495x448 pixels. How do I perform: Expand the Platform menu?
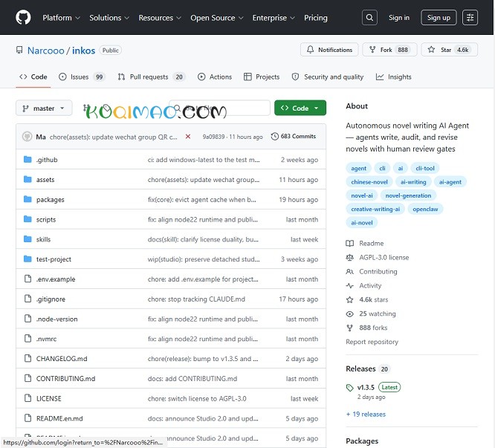pos(61,18)
